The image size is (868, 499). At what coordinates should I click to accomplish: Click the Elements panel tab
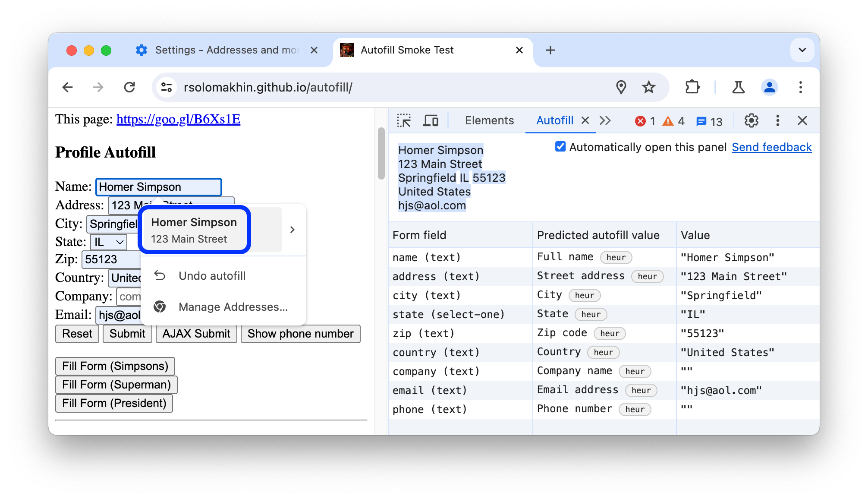pos(489,120)
